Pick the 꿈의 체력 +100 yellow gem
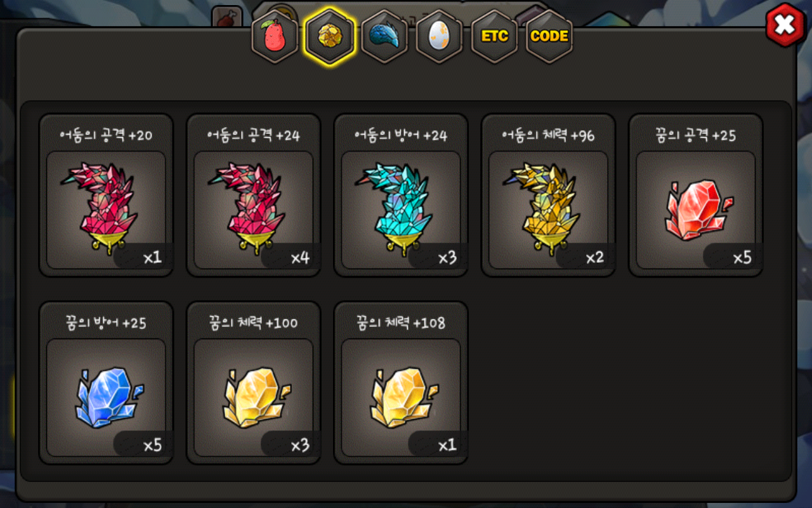This screenshot has width=812, height=508. (253, 383)
